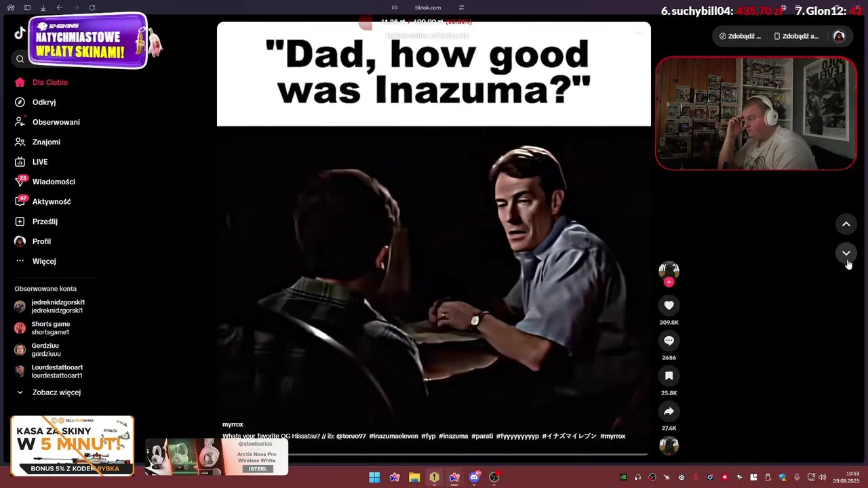Screen dimensions: 868x488
Task: Open lourdestattooart followed account
Action: (x=48, y=371)
